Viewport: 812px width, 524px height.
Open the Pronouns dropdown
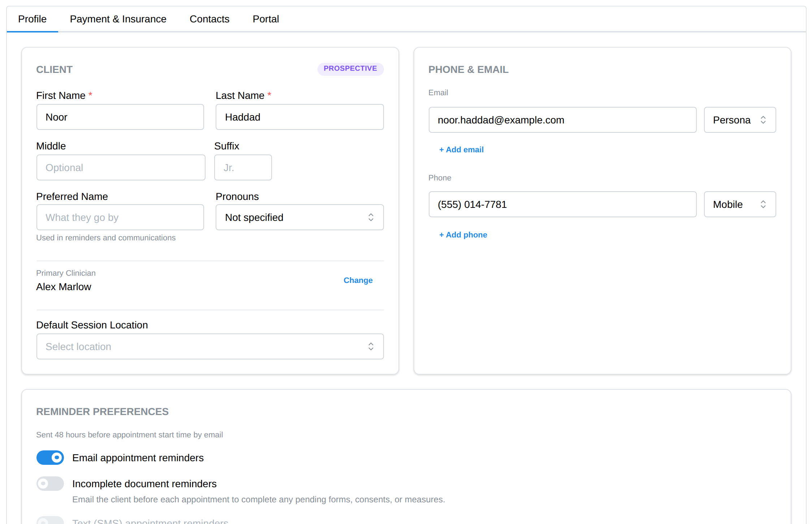(300, 217)
